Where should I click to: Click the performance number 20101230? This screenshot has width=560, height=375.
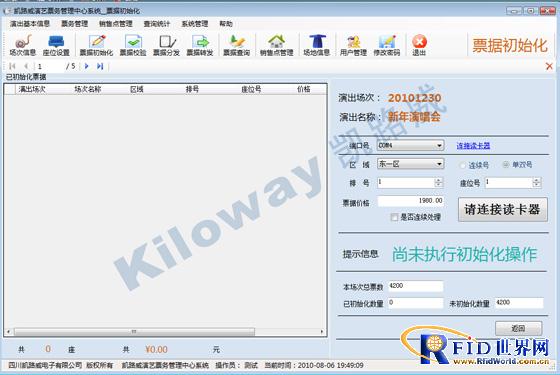pos(415,98)
